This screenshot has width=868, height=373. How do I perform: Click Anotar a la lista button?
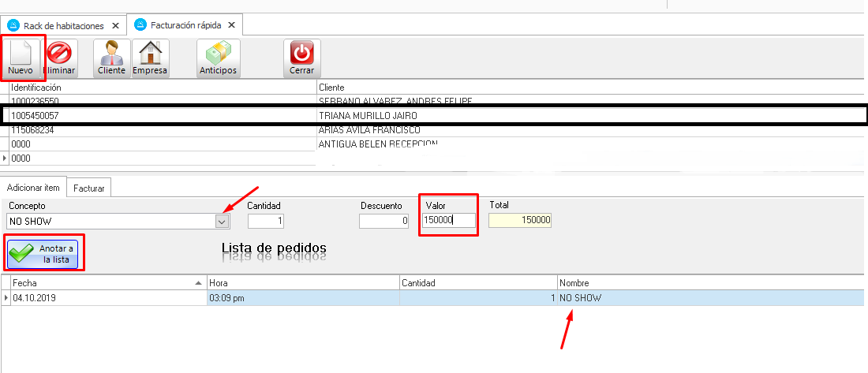click(44, 254)
